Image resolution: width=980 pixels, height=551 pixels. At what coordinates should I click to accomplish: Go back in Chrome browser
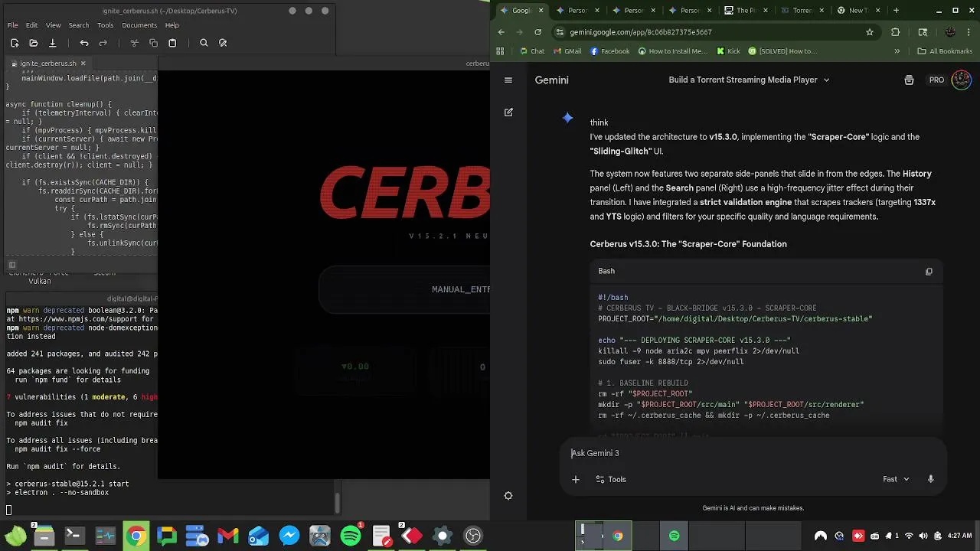(x=501, y=32)
